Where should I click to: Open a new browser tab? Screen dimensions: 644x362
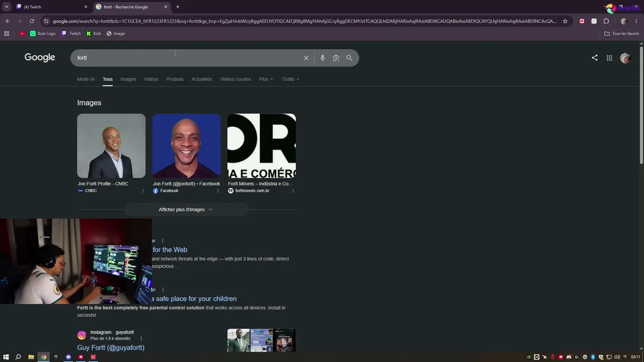[x=178, y=7]
